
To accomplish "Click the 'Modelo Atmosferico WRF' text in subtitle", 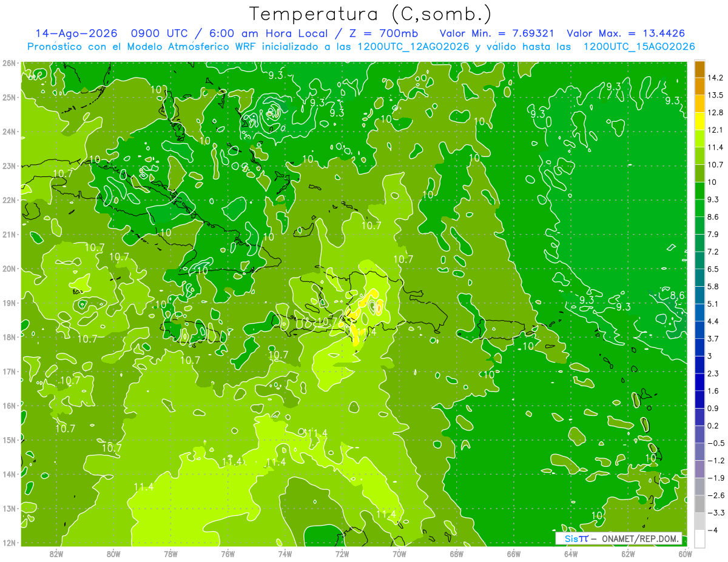I will tap(181, 47).
